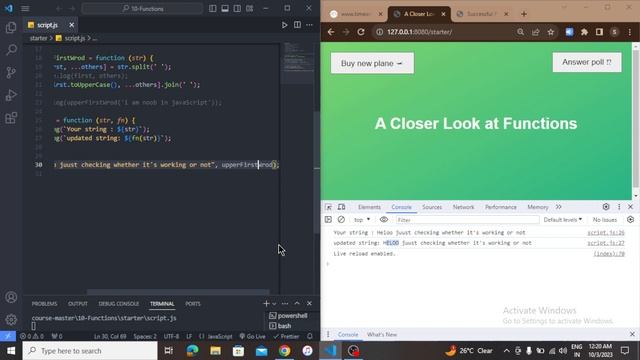Viewport: 640px width, 360px height.
Task: Toggle the live expression eye icon
Action: tap(384, 220)
